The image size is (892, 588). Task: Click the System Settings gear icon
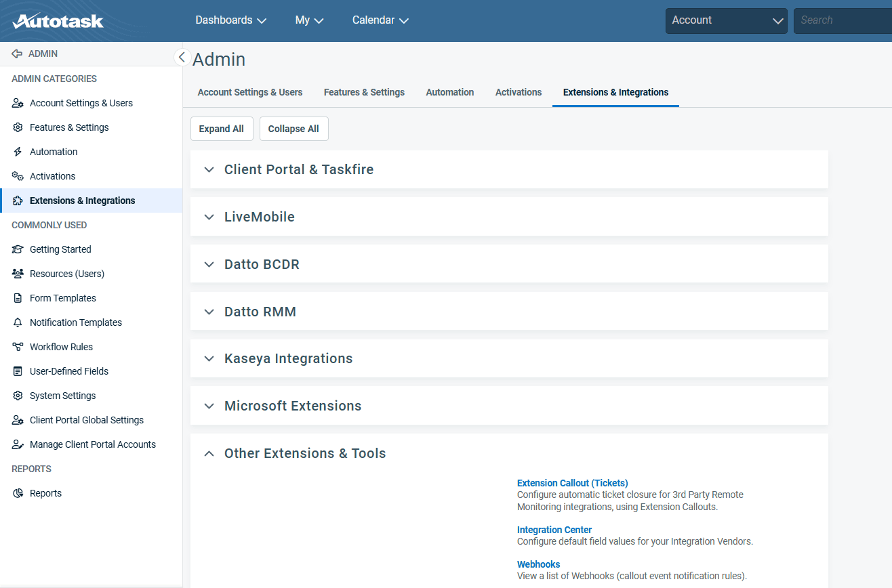click(x=18, y=396)
